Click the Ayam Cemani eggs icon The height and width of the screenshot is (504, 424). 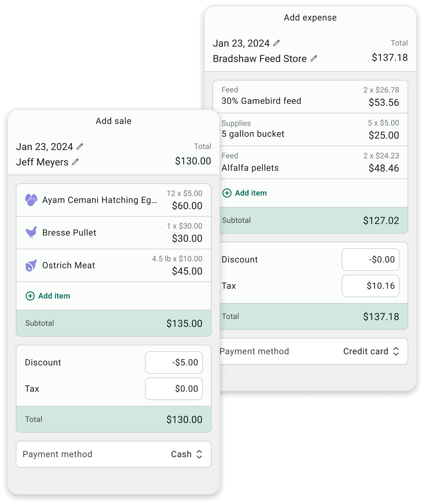coord(31,200)
